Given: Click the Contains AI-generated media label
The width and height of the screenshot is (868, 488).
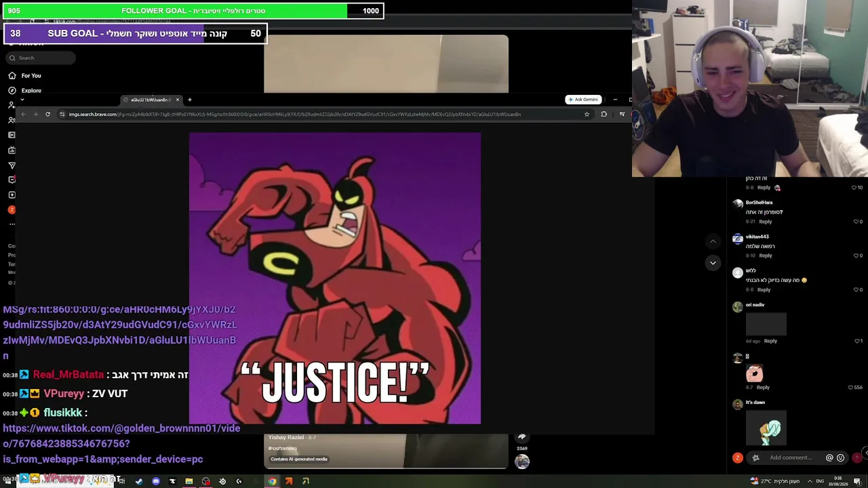Looking at the screenshot, I should (299, 459).
